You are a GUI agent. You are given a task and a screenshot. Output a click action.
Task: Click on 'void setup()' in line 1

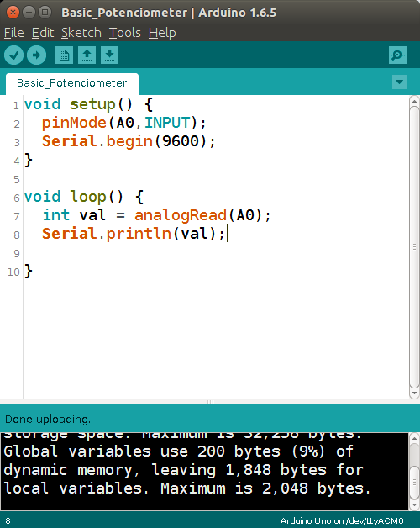tap(78, 104)
